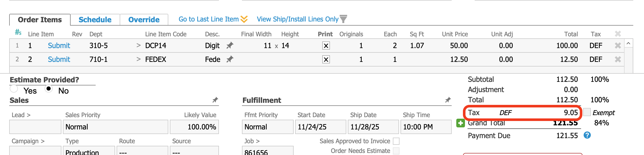Check Sales Approved to Invoice

(396, 141)
